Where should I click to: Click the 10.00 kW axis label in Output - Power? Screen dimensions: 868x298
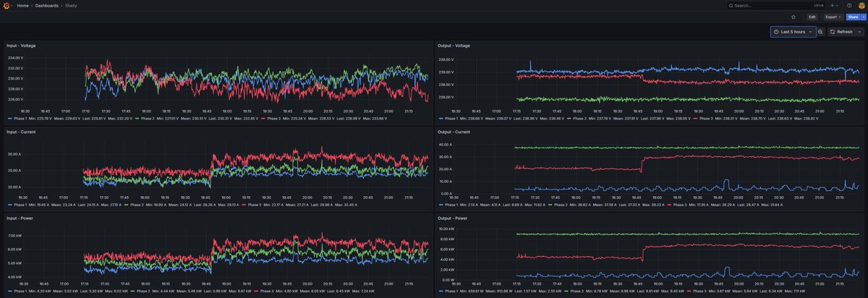point(446,229)
